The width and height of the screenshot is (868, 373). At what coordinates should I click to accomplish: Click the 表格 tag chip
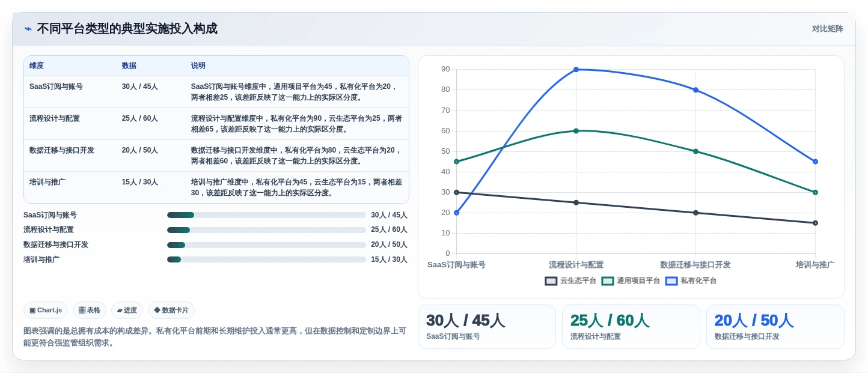click(x=90, y=311)
